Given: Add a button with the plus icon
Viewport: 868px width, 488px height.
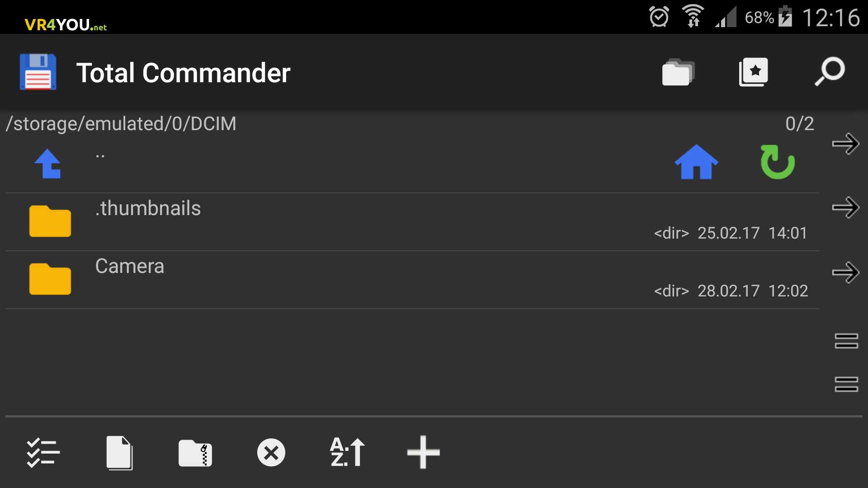Looking at the screenshot, I should pyautogui.click(x=423, y=452).
